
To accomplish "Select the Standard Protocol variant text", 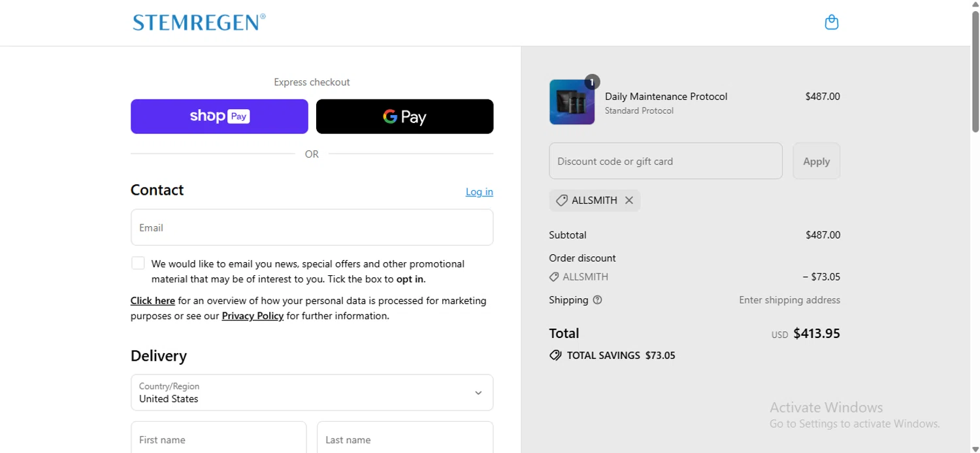I will pyautogui.click(x=639, y=110).
